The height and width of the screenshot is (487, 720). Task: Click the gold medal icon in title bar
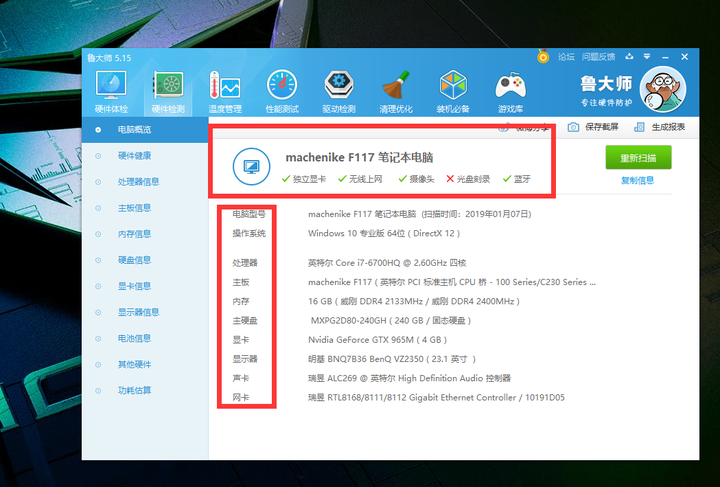[x=543, y=57]
